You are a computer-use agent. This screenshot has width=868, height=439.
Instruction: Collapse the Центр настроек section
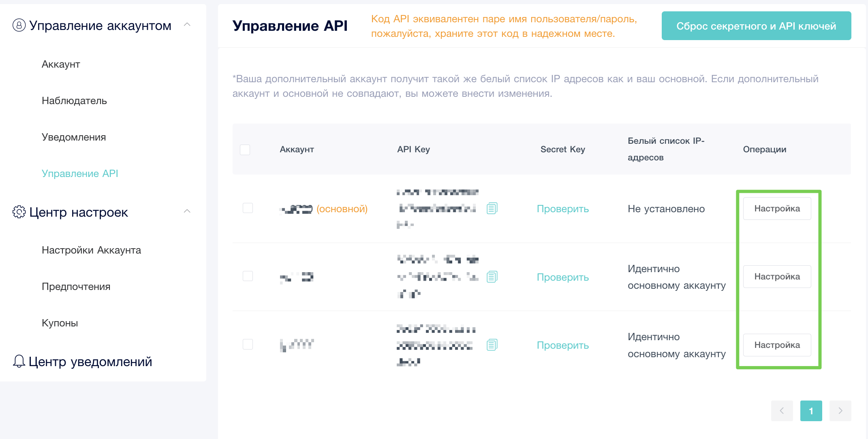pos(187,211)
